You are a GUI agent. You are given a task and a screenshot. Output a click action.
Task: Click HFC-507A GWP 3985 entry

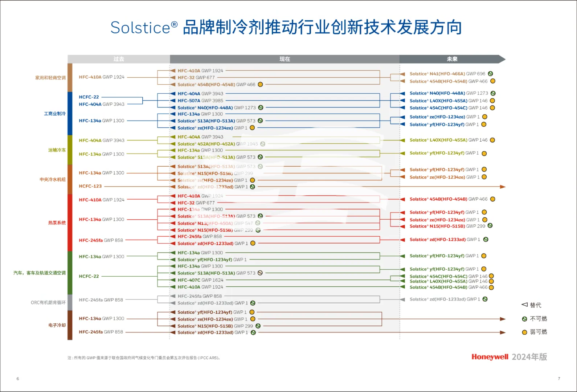coord(200,101)
